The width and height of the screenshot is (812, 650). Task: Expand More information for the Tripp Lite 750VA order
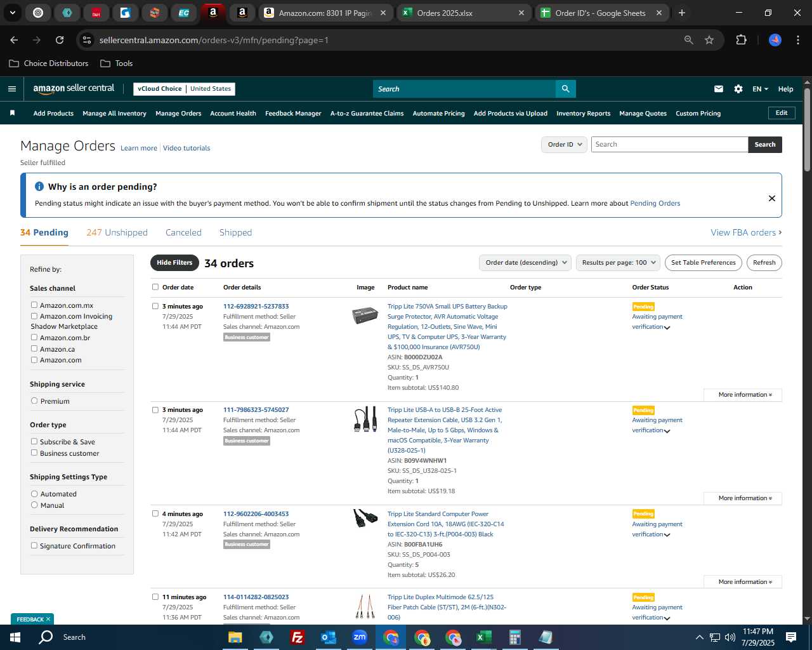(x=743, y=395)
